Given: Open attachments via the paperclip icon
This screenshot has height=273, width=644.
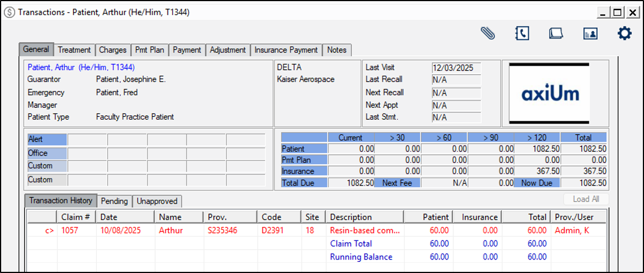Looking at the screenshot, I should tap(488, 33).
